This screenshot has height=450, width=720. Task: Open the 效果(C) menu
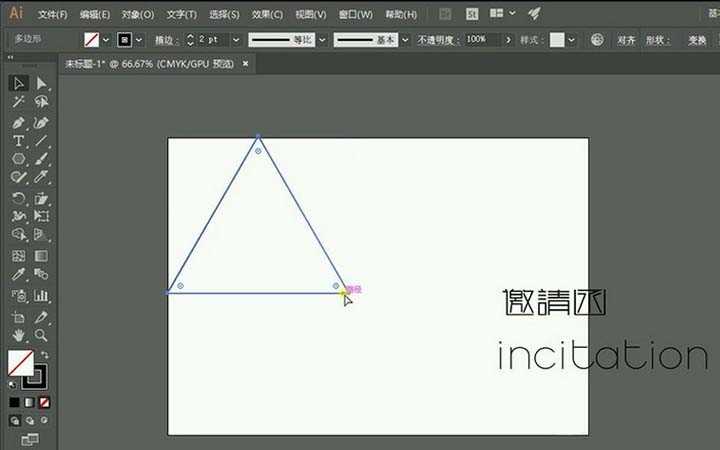pyautogui.click(x=267, y=15)
